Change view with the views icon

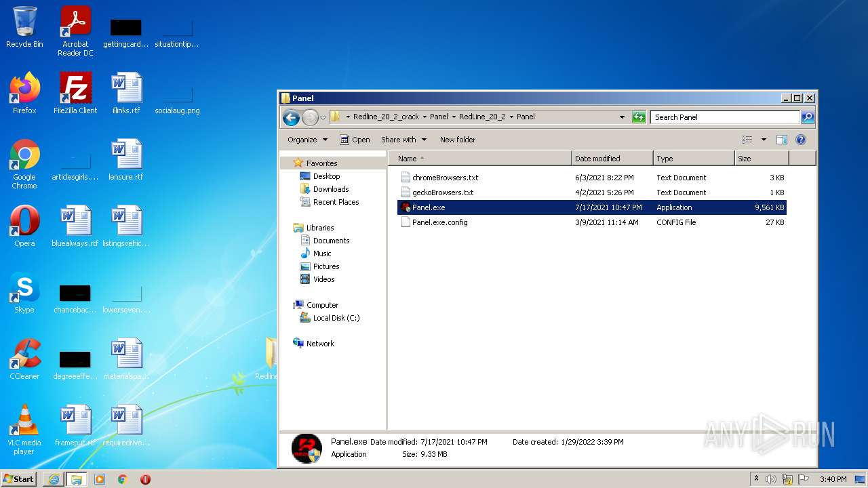click(747, 140)
